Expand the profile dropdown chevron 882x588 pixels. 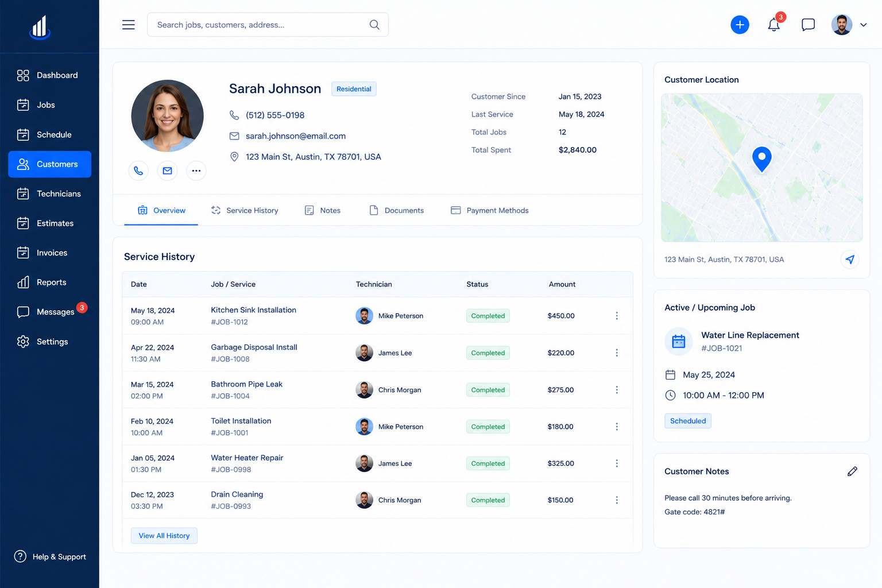pyautogui.click(x=863, y=25)
